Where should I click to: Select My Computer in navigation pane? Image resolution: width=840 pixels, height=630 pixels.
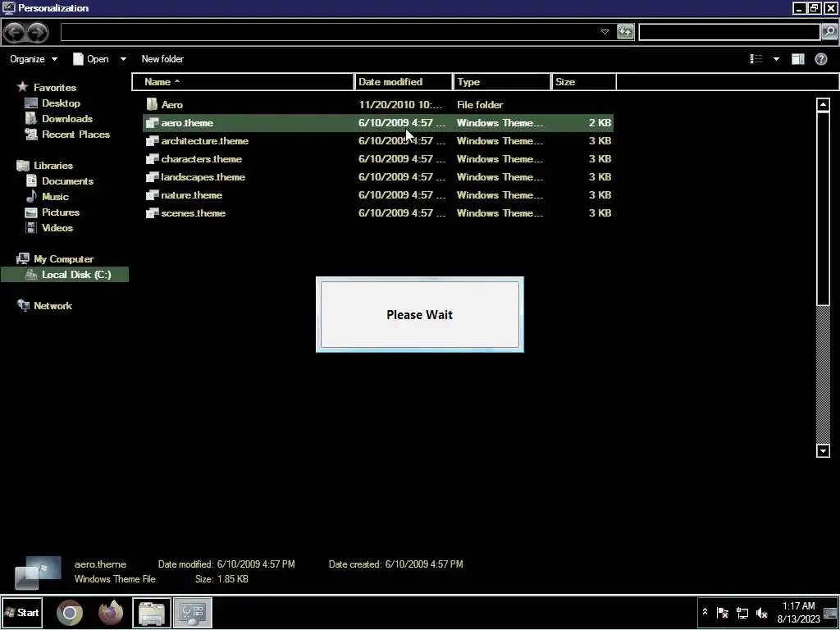click(x=55, y=258)
